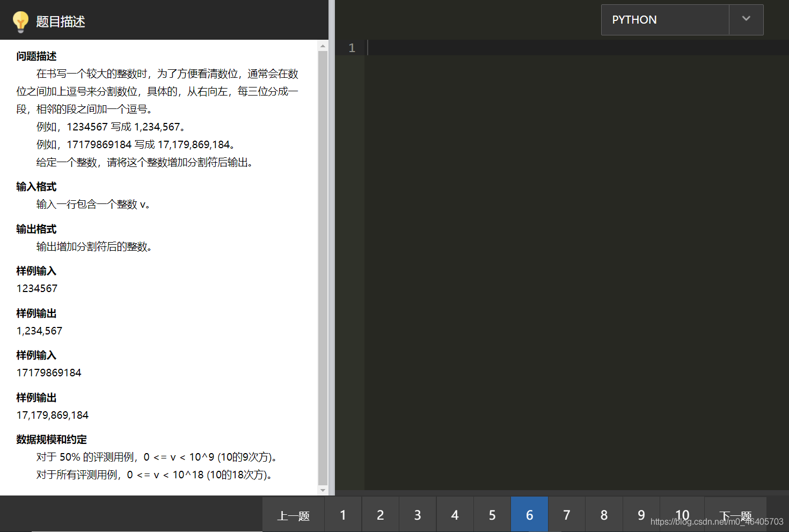Switch to question 1

pos(343,515)
